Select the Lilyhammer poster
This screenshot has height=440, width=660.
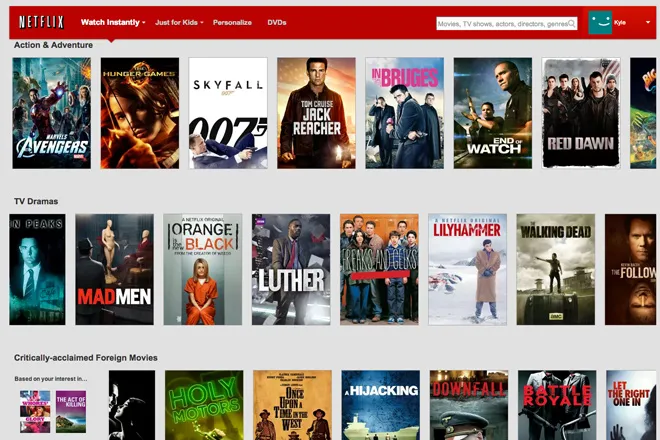468,269
